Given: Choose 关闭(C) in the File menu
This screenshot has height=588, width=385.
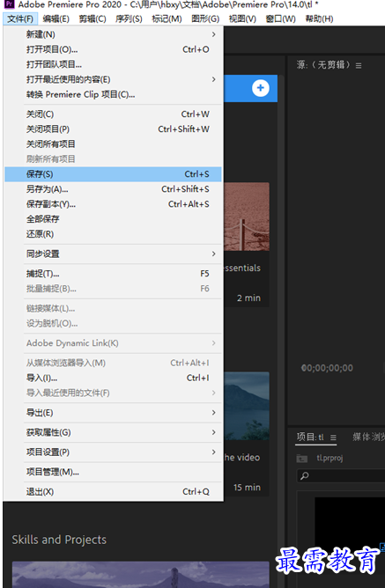Looking at the screenshot, I should 113,114.
